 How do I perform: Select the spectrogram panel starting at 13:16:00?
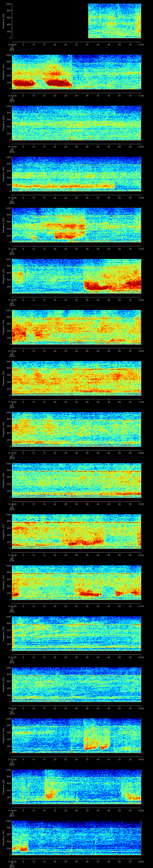pyautogui.click(x=76, y=378)
